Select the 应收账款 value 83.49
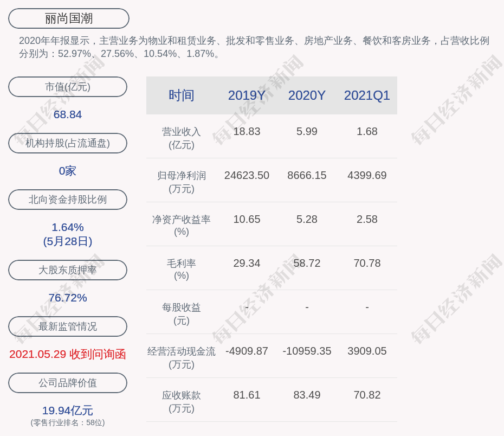The width and height of the screenshot is (504, 436). [307, 395]
